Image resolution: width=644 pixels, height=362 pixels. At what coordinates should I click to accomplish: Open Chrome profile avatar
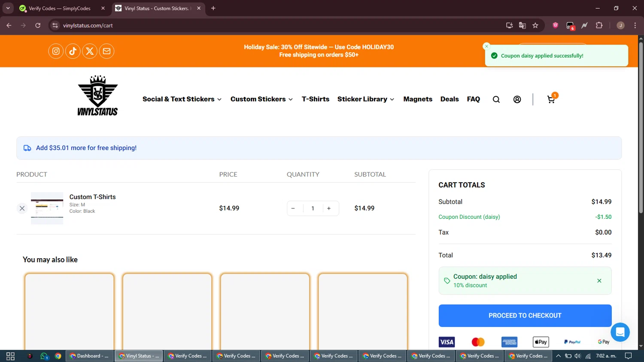tap(620, 25)
